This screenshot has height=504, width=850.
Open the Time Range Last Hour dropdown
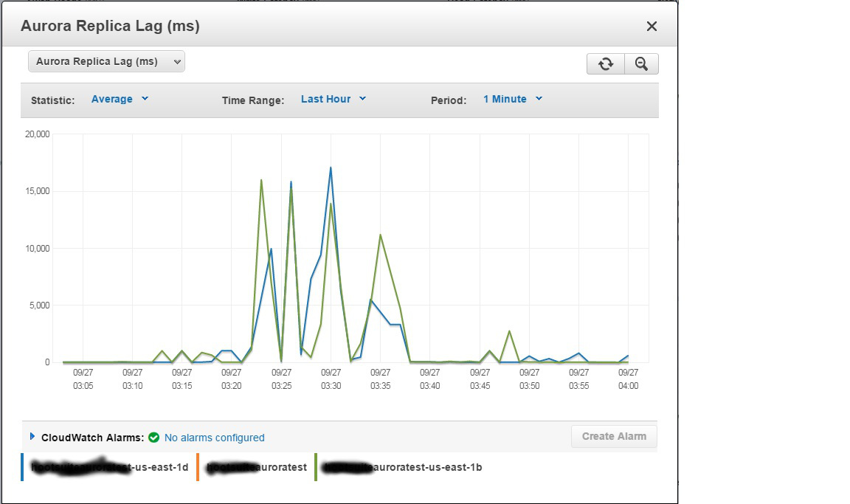pyautogui.click(x=334, y=99)
